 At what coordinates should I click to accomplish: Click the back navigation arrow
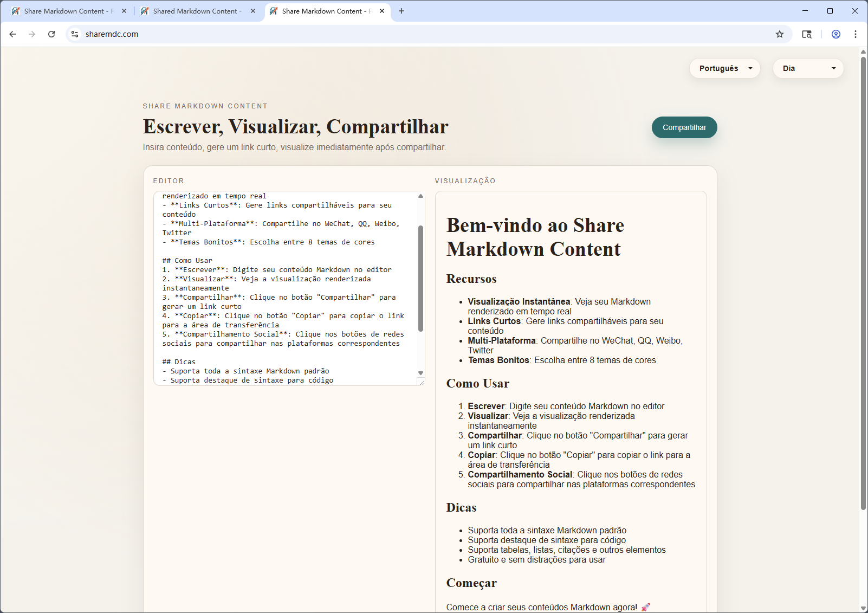[12, 34]
